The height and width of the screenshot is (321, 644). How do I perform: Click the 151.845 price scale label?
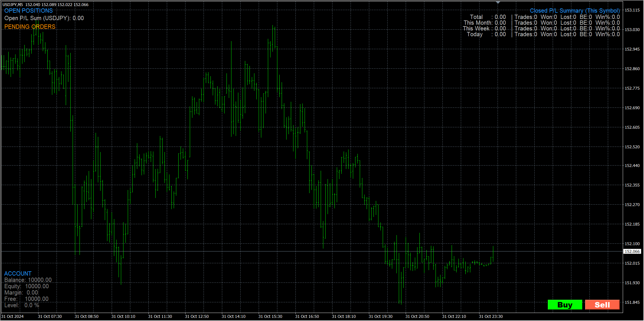pyautogui.click(x=632, y=302)
